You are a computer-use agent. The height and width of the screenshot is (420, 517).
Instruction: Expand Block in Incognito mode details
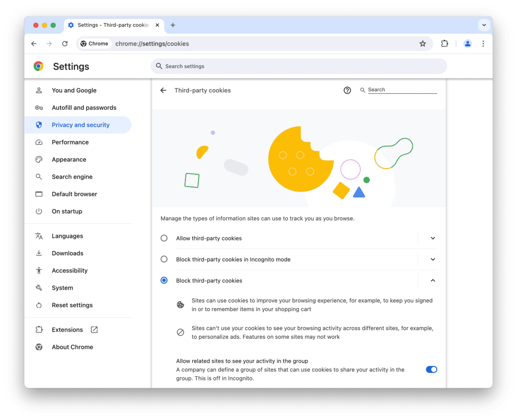pos(433,259)
